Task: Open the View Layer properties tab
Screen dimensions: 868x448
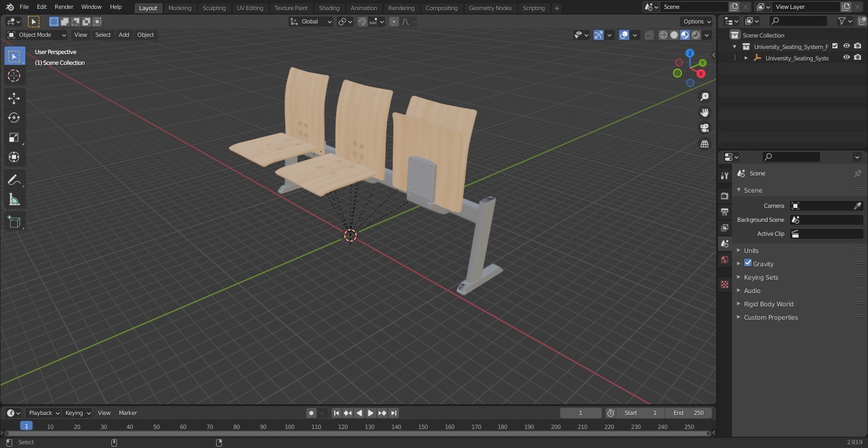Action: [x=724, y=227]
